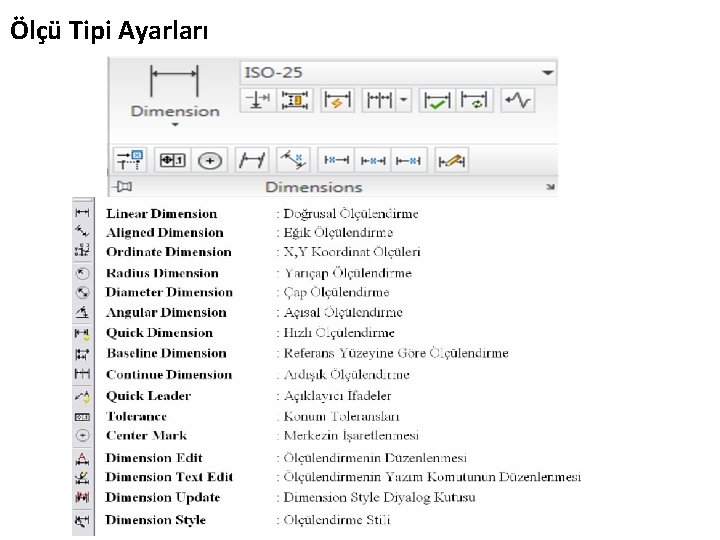Click the 'Aligned Dimension' label
Screen dimensions: 720x540
(x=165, y=233)
